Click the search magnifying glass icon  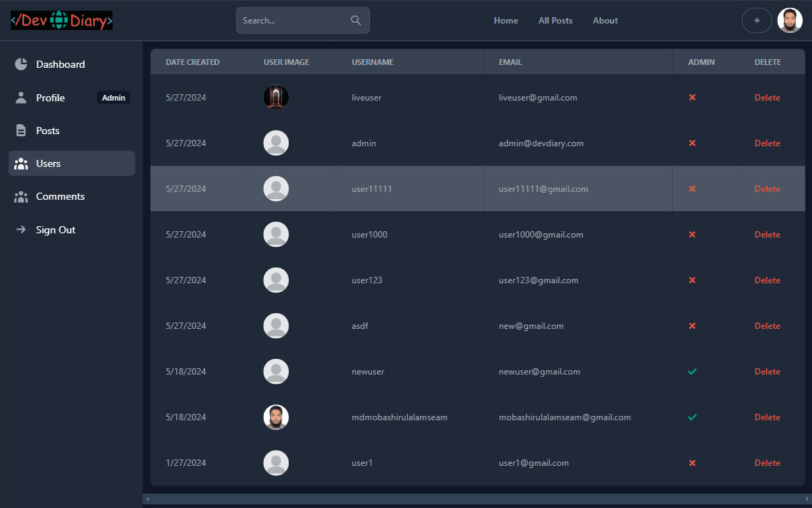pyautogui.click(x=356, y=21)
